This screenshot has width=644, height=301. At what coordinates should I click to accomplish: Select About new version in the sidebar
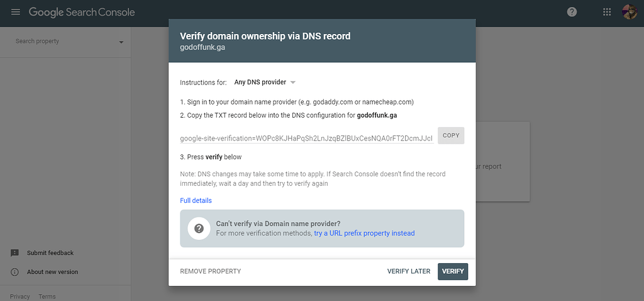52,272
